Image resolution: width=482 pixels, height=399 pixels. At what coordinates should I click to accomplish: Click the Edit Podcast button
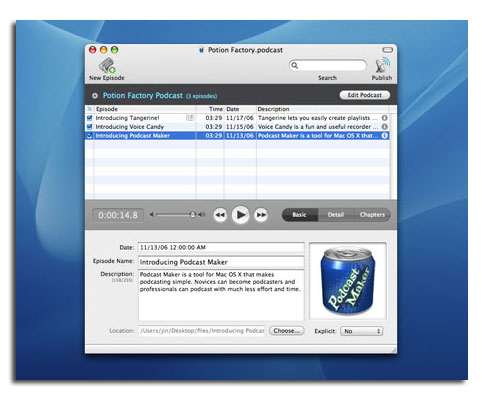pyautogui.click(x=365, y=95)
